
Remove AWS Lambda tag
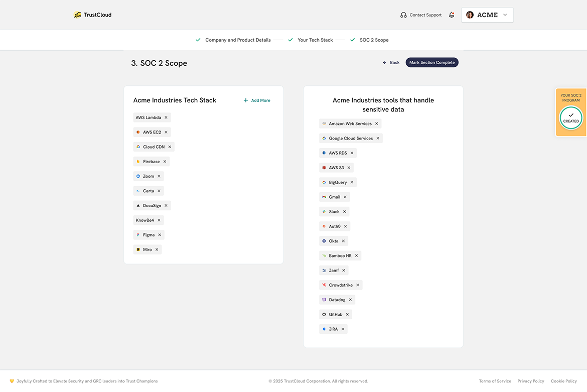(166, 117)
